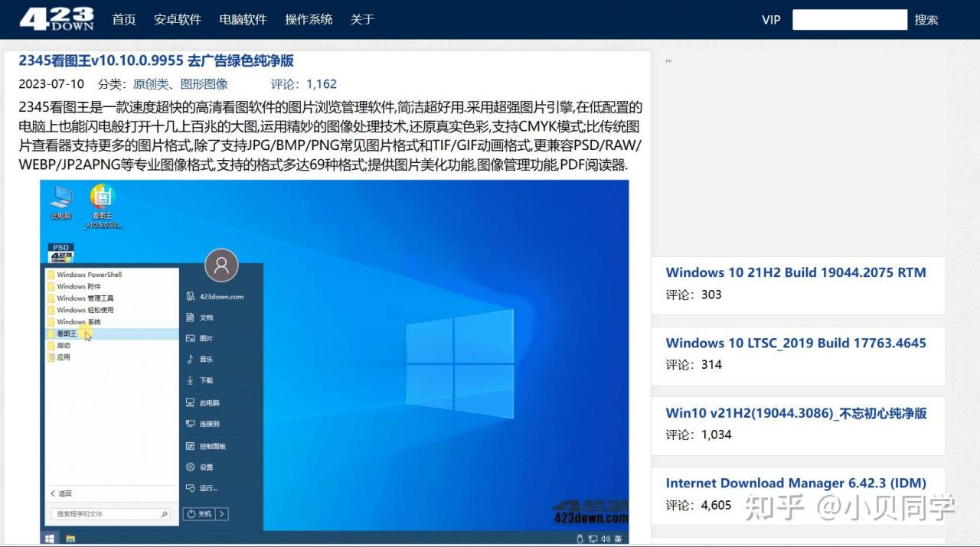
Task: Click the 文档 documents icon in Start menu
Action: 191,317
